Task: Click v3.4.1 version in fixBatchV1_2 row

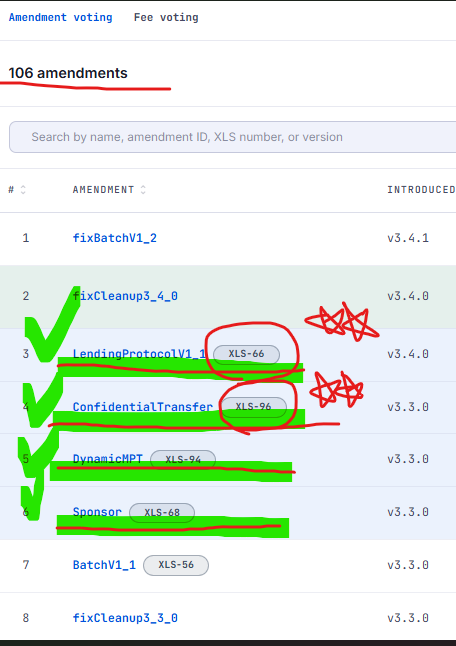Action: pyautogui.click(x=408, y=238)
